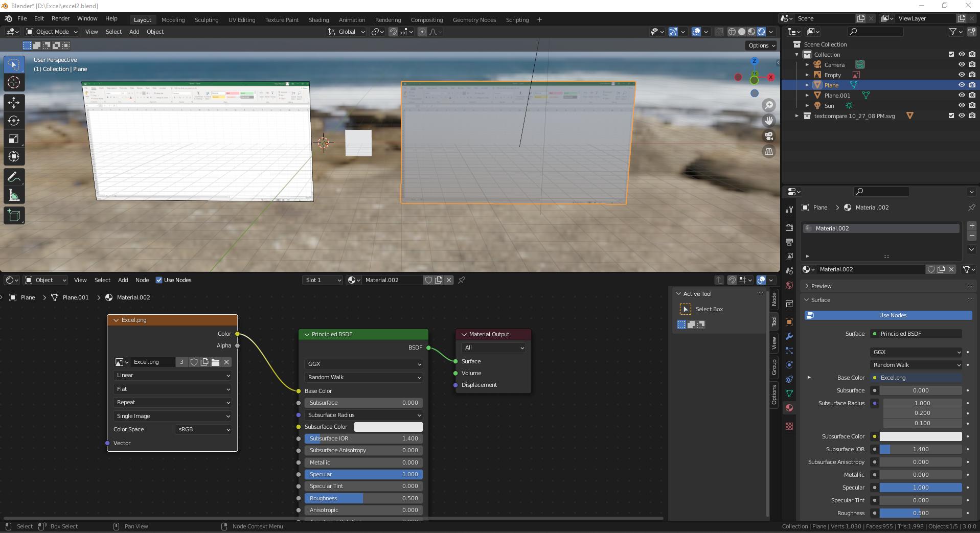Click the pan view hand icon
Screen dimensions: 980x533
[x=769, y=121]
